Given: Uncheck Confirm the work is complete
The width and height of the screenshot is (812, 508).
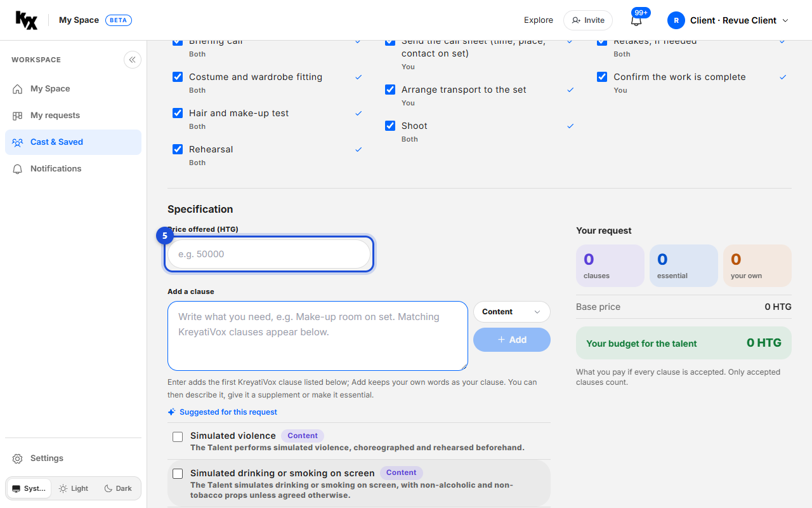Looking at the screenshot, I should coord(602,77).
